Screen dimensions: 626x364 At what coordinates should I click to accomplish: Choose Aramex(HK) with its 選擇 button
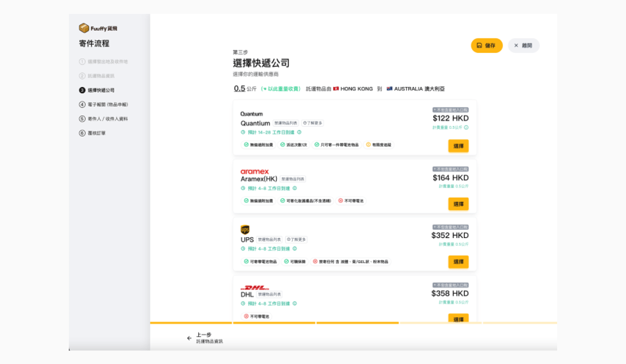[458, 204]
